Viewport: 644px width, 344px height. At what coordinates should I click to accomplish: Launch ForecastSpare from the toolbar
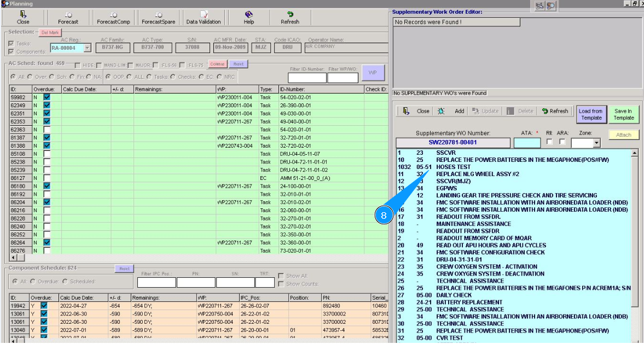click(158, 18)
